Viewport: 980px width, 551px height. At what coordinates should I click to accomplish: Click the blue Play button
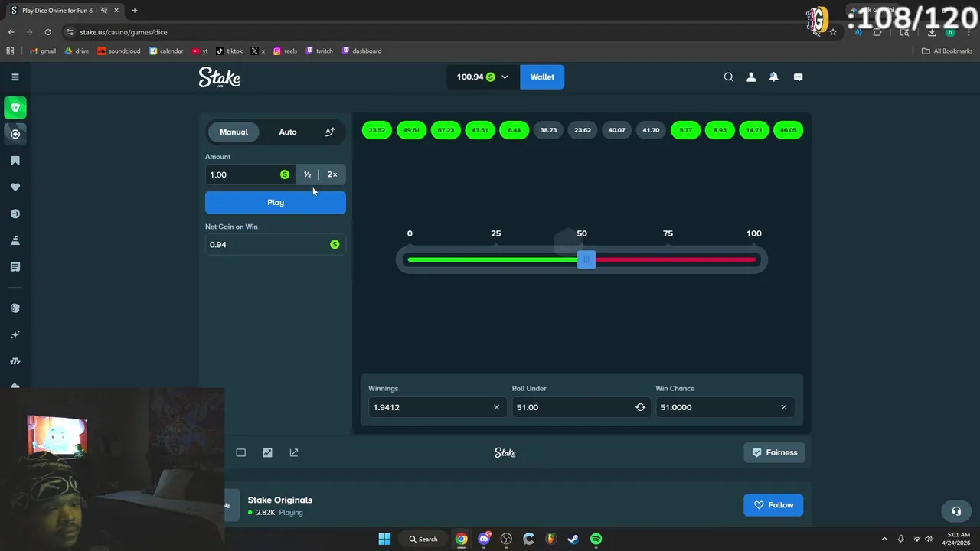click(x=276, y=203)
